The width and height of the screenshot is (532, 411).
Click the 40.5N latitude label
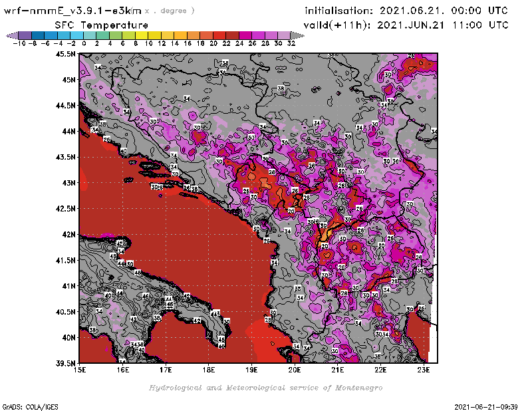pos(65,312)
